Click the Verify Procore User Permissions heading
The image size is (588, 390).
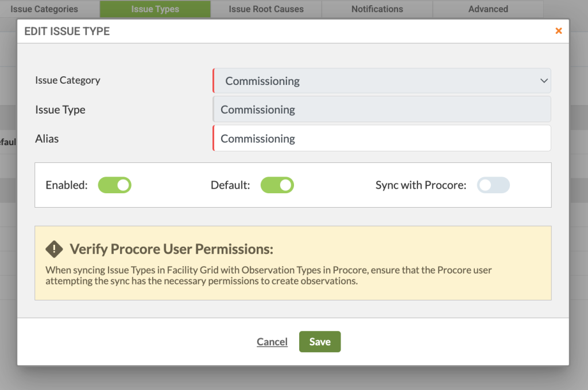[171, 249]
